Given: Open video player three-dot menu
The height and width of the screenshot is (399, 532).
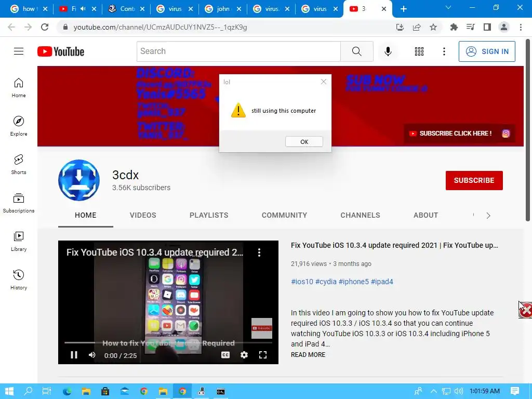Looking at the screenshot, I should pyautogui.click(x=259, y=252).
